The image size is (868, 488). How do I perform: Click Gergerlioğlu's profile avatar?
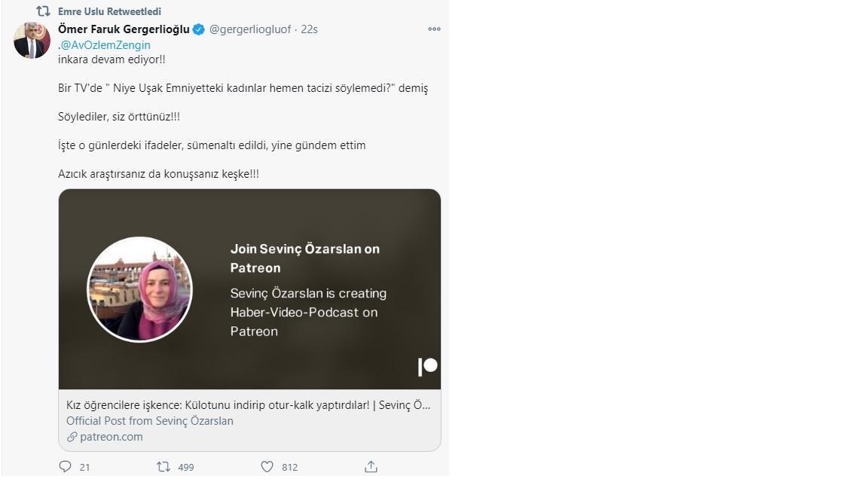tap(31, 38)
